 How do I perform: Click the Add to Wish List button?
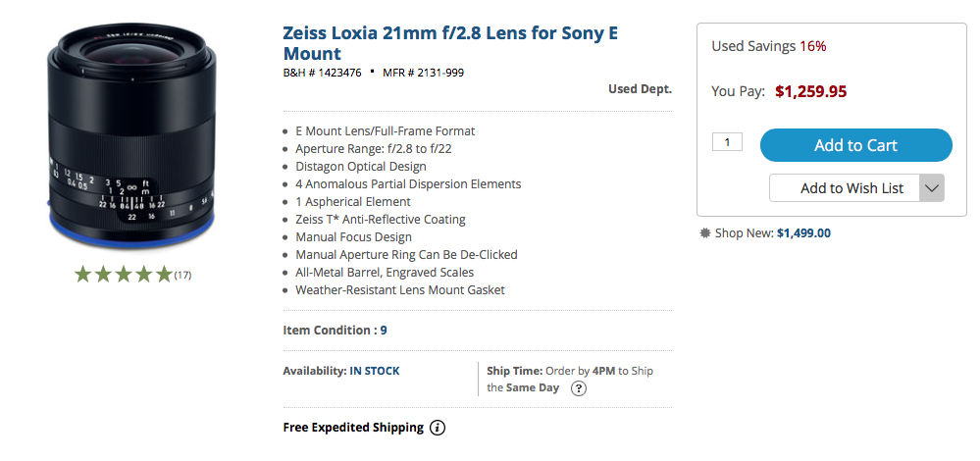[x=845, y=188]
